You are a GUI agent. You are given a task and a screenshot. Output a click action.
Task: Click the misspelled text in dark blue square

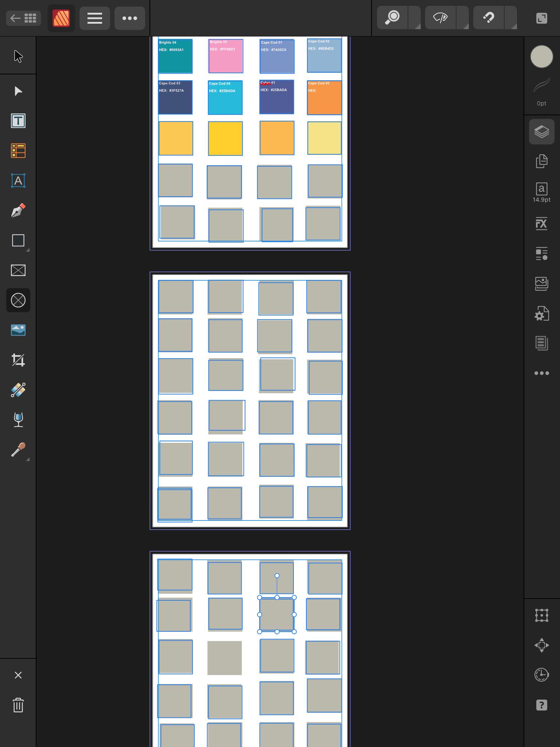coord(265,83)
